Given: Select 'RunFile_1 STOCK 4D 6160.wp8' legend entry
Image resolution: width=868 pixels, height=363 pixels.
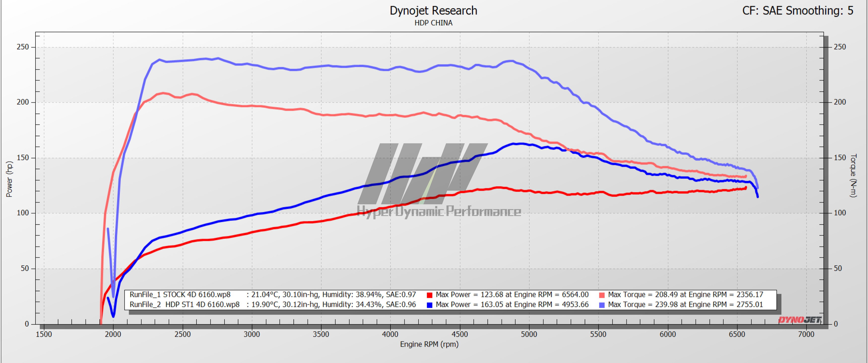Looking at the screenshot, I should [180, 295].
